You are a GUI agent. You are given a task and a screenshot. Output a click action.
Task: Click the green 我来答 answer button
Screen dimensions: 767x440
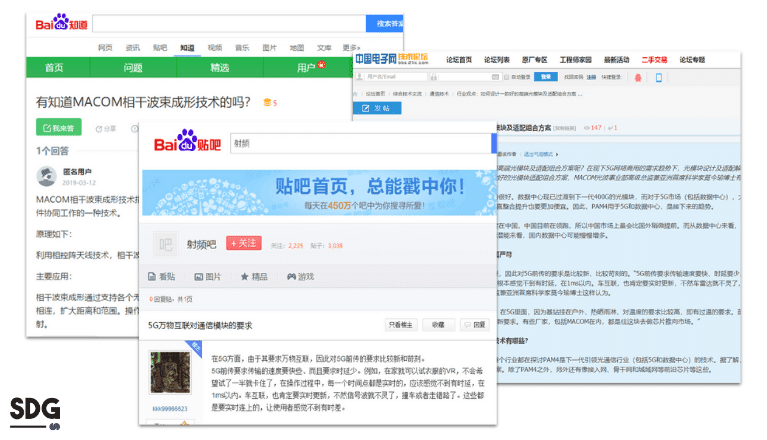(x=59, y=128)
